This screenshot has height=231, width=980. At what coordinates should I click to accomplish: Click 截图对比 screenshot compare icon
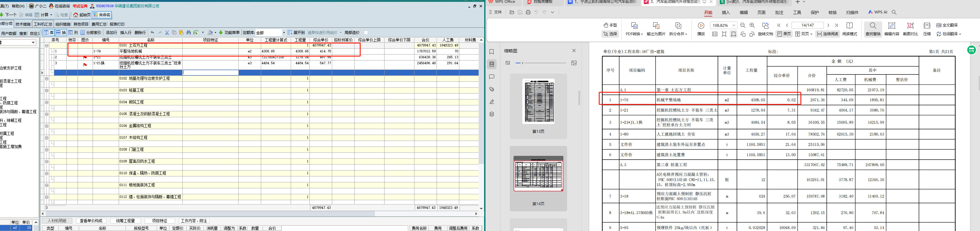click(x=911, y=29)
